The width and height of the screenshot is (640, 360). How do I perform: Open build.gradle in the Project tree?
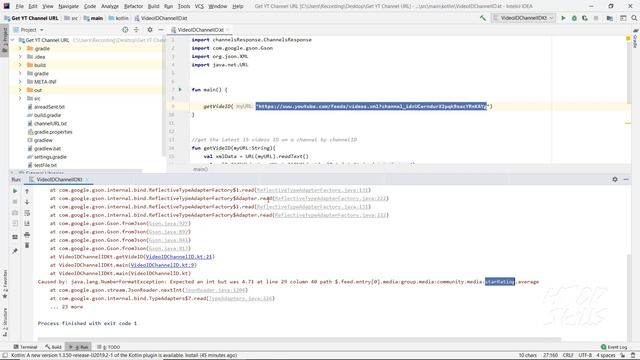47,115
